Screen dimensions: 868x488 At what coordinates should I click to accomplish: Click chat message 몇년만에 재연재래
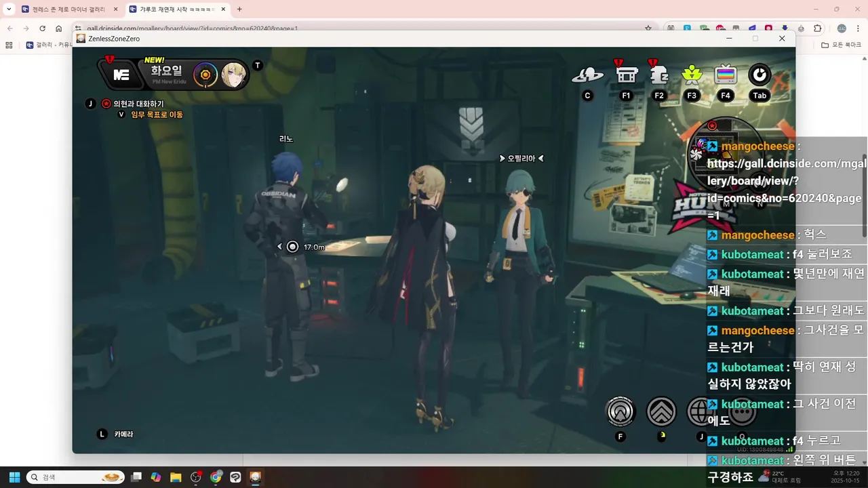tap(786, 282)
